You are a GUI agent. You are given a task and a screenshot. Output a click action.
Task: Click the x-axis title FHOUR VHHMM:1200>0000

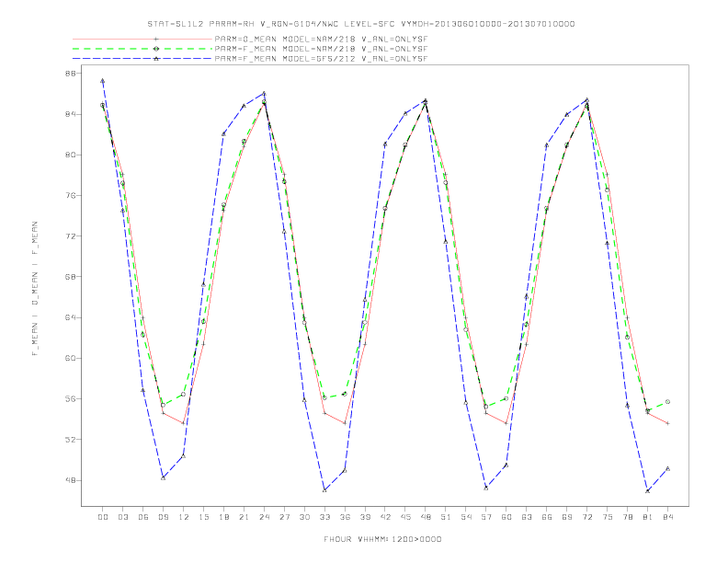382,539
